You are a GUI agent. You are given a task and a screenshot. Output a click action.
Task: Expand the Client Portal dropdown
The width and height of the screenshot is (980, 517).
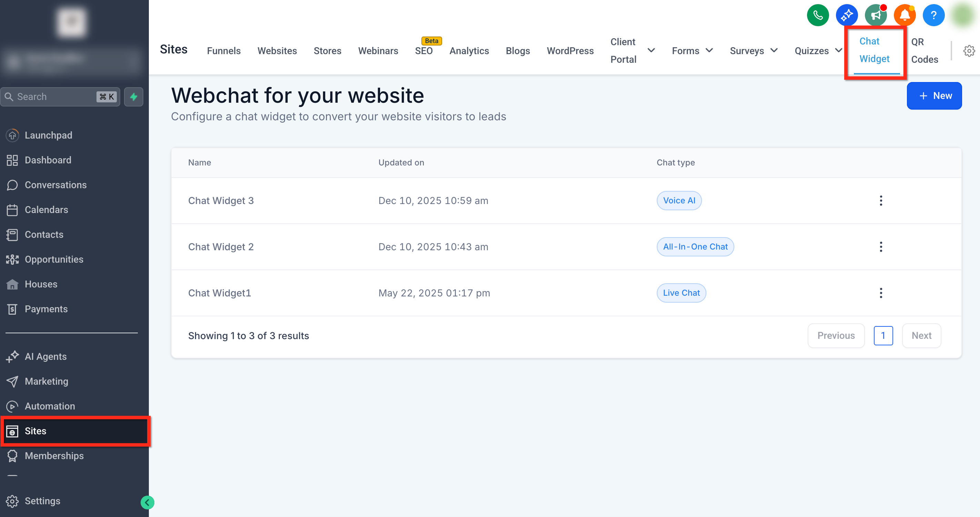click(x=651, y=51)
